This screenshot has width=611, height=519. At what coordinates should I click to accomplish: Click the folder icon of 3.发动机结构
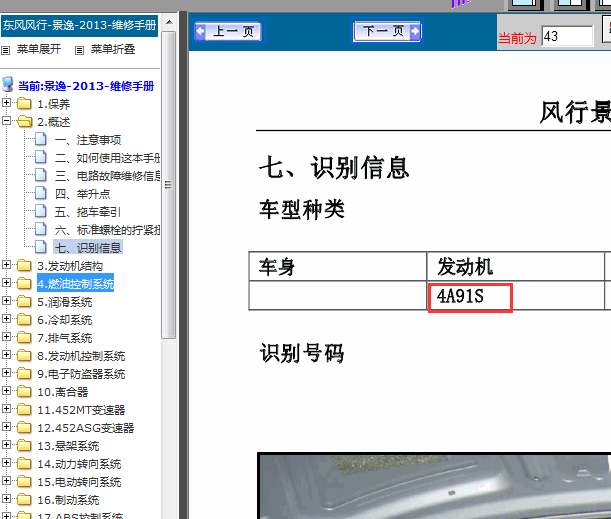coord(24,266)
